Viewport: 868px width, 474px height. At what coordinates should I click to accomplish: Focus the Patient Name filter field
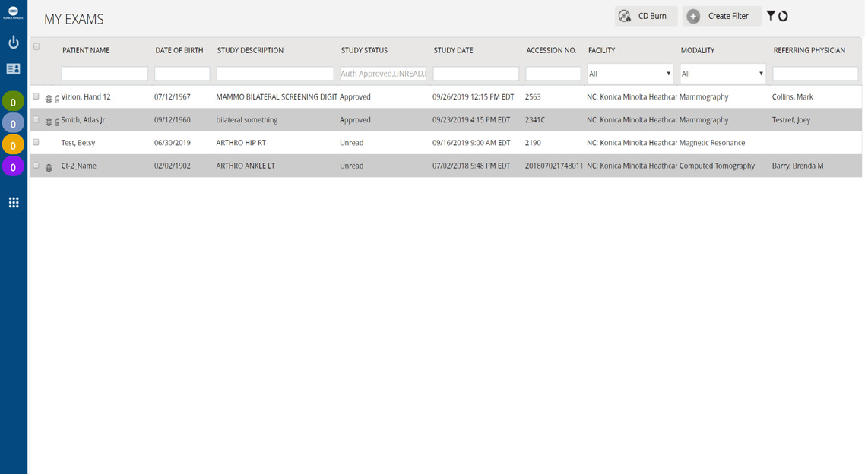tap(105, 74)
